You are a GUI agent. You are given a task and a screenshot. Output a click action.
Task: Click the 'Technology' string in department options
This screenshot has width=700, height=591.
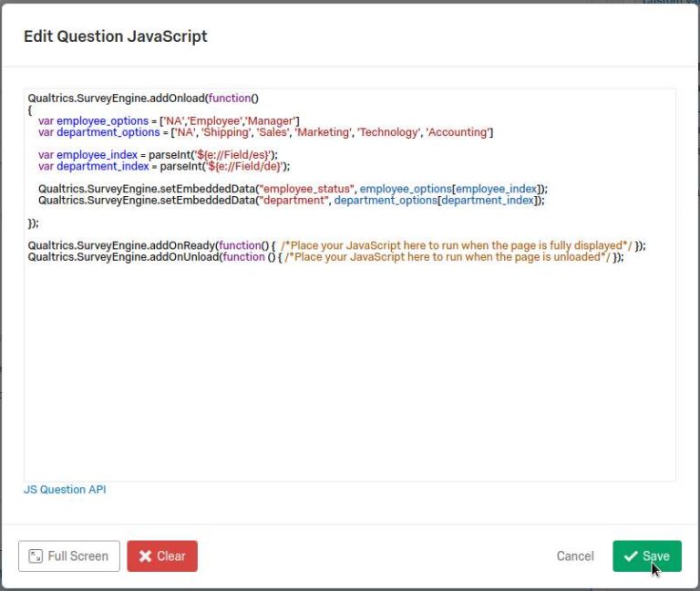pos(388,132)
